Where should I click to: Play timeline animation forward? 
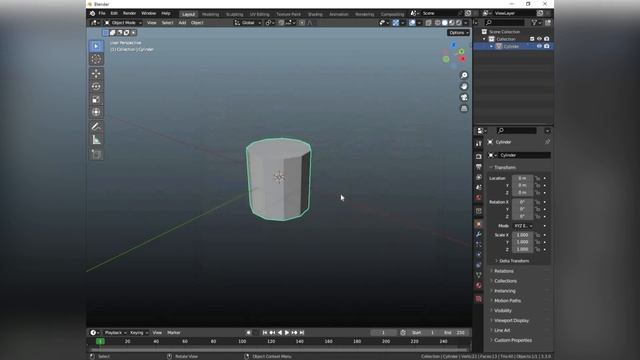coord(287,333)
